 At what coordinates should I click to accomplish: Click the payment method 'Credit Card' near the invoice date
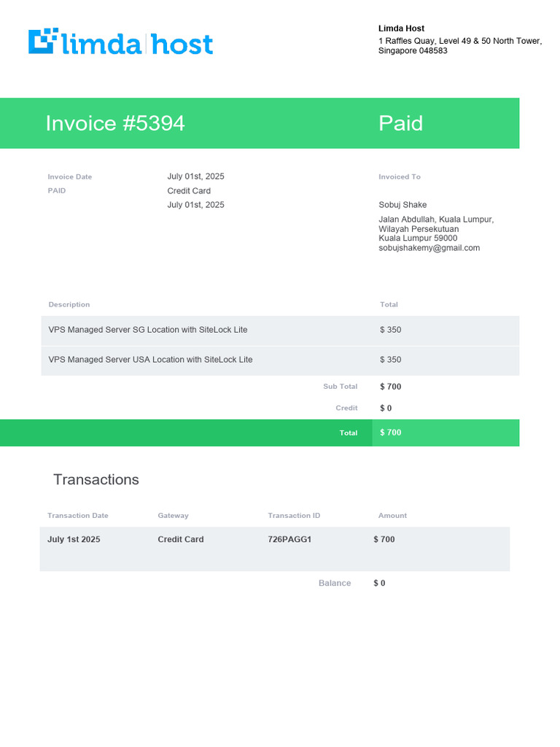[x=189, y=190]
